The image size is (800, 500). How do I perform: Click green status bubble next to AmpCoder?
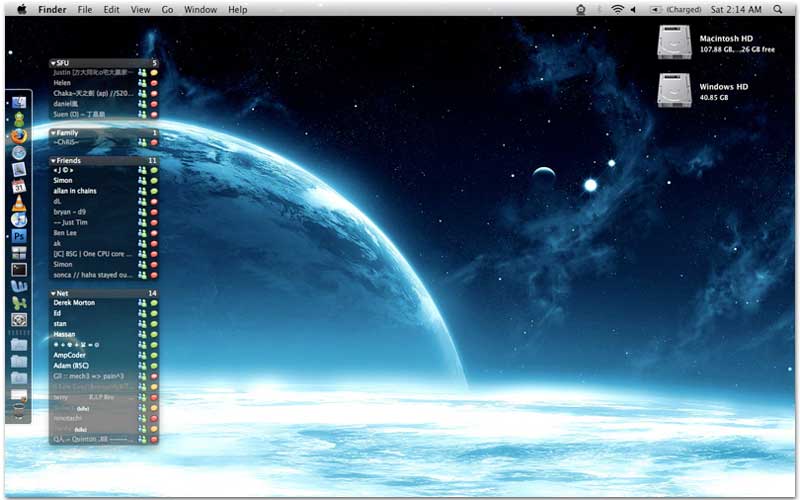(154, 355)
